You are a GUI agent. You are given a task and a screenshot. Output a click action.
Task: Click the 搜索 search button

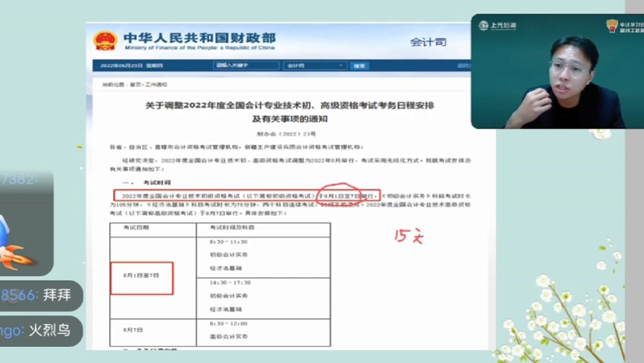pyautogui.click(x=361, y=66)
